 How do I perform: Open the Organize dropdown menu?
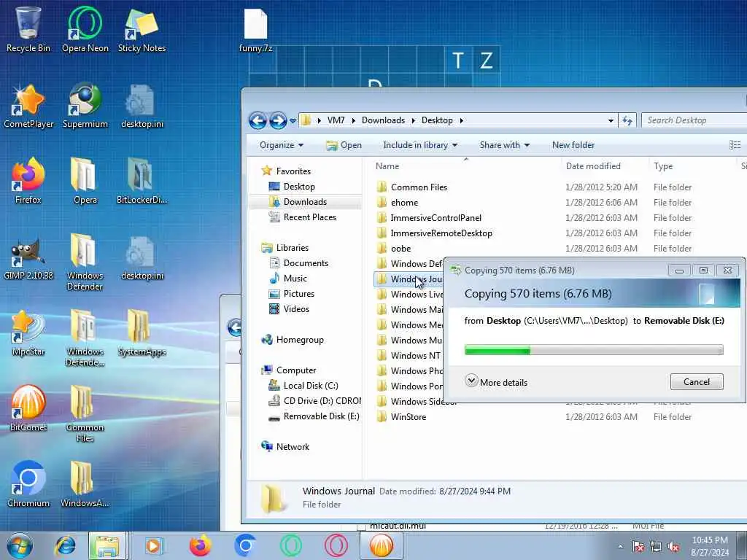coord(282,145)
